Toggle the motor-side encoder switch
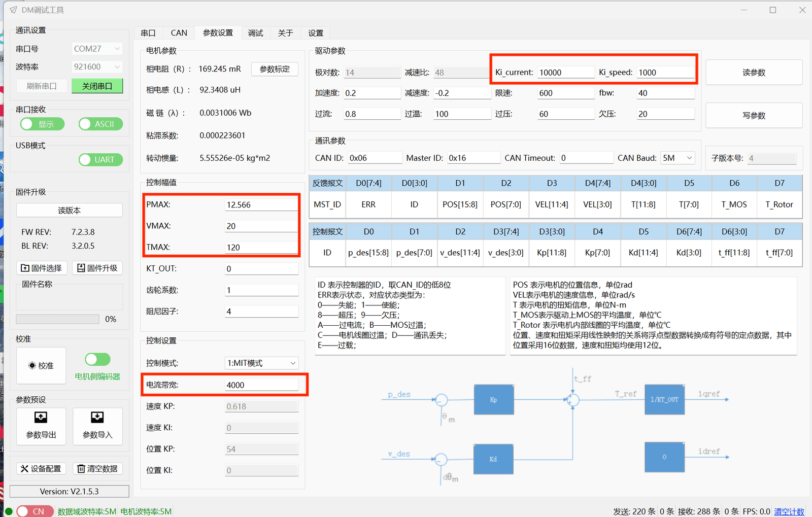This screenshot has height=517, width=812. [97, 359]
